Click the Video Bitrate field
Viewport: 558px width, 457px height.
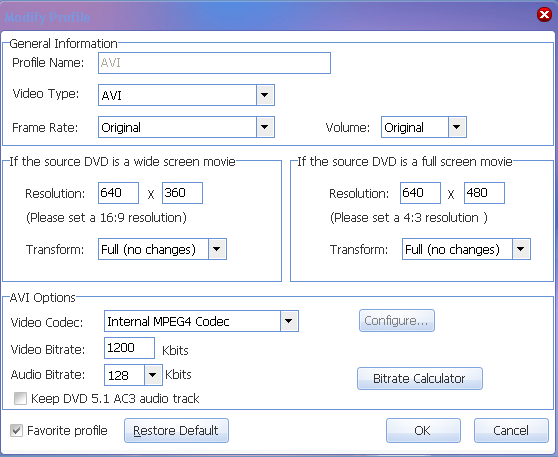pos(129,348)
